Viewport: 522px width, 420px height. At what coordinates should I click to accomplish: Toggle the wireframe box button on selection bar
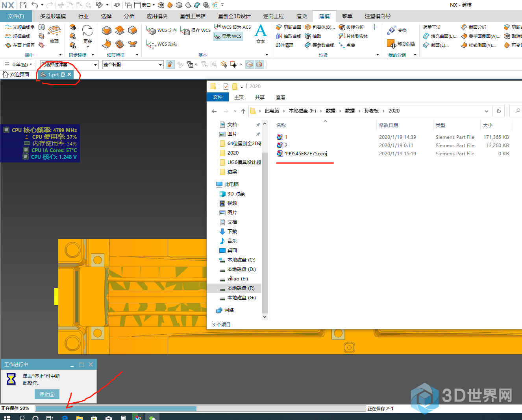click(259, 64)
